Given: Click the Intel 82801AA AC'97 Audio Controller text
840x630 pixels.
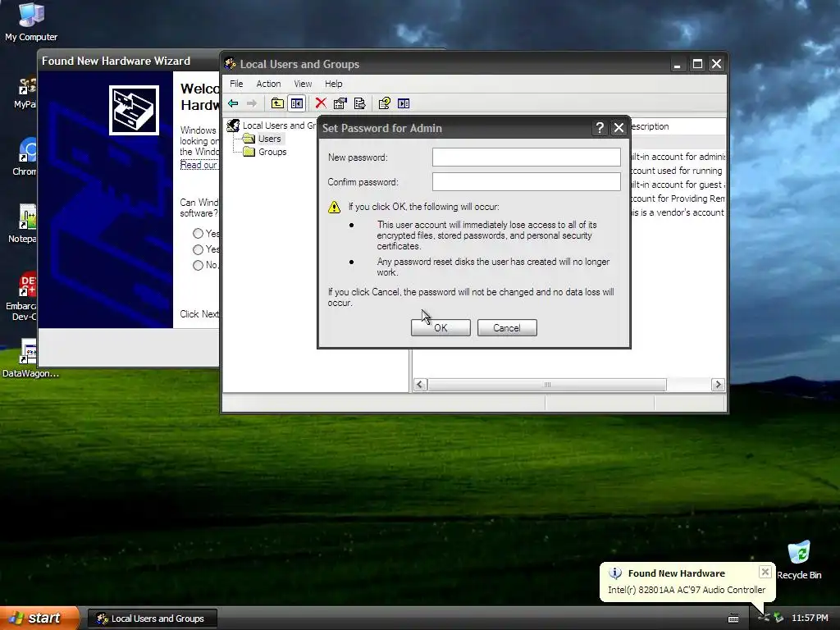Looking at the screenshot, I should (x=687, y=590).
